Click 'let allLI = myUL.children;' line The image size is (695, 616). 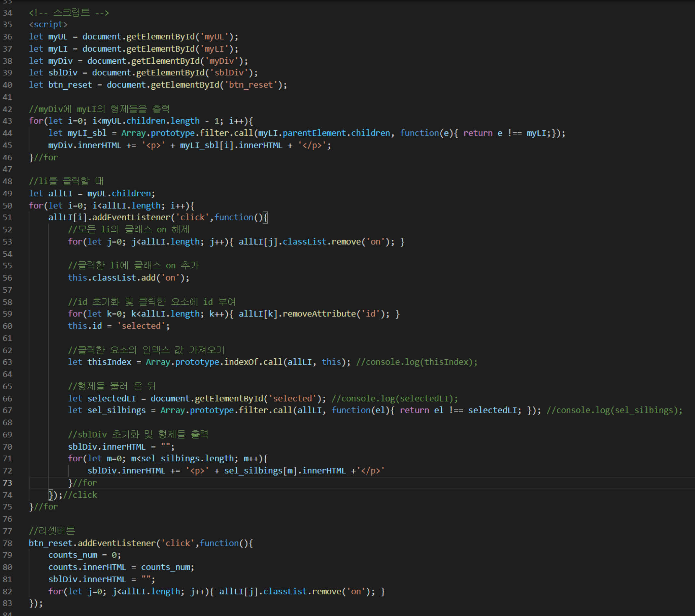pyautogui.click(x=92, y=194)
